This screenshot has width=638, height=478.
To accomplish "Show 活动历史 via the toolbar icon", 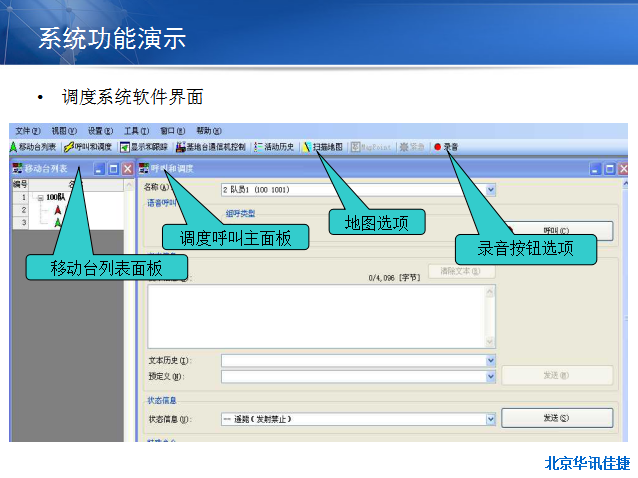I will pyautogui.click(x=274, y=147).
